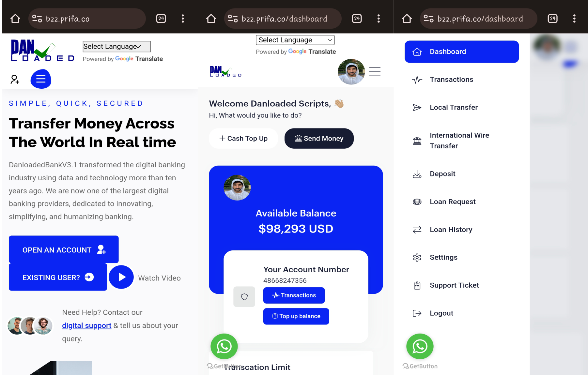Open the browser overflow menu in the middle panel

(x=379, y=19)
